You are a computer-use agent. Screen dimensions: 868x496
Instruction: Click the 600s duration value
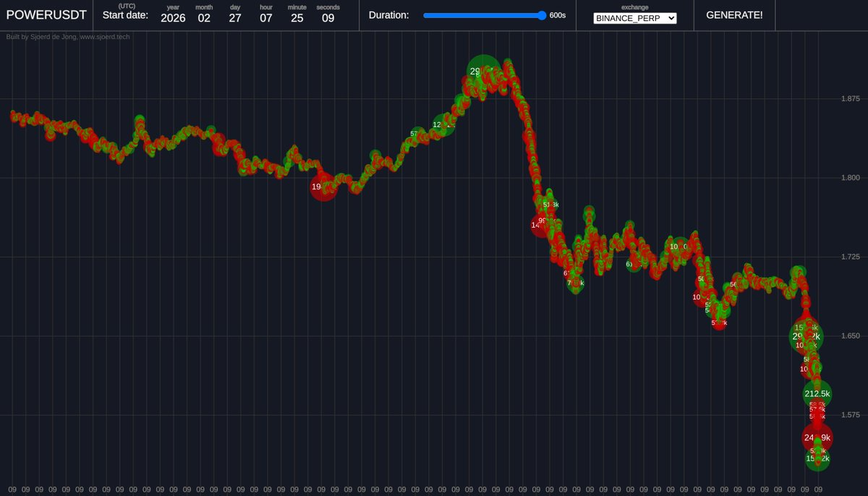pyautogui.click(x=558, y=15)
